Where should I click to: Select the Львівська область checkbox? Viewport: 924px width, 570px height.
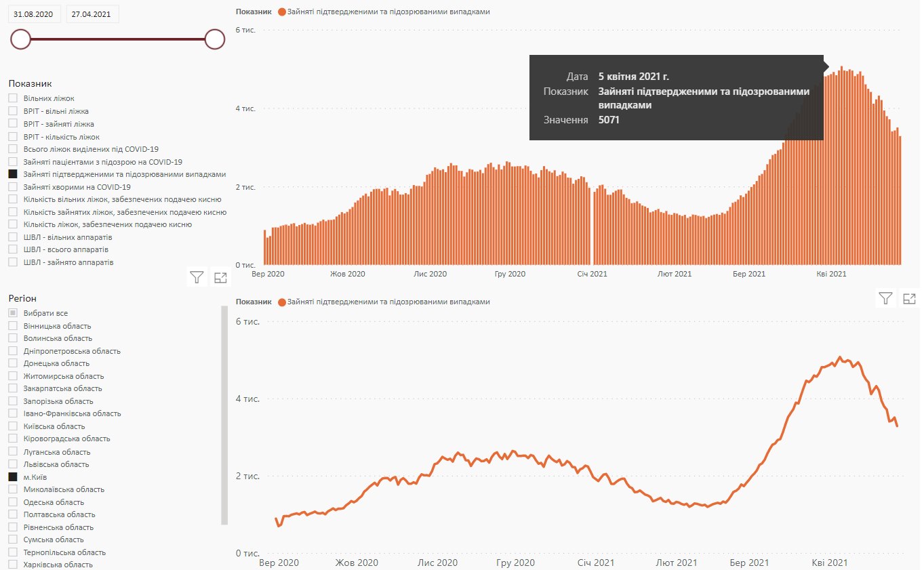pos(13,464)
